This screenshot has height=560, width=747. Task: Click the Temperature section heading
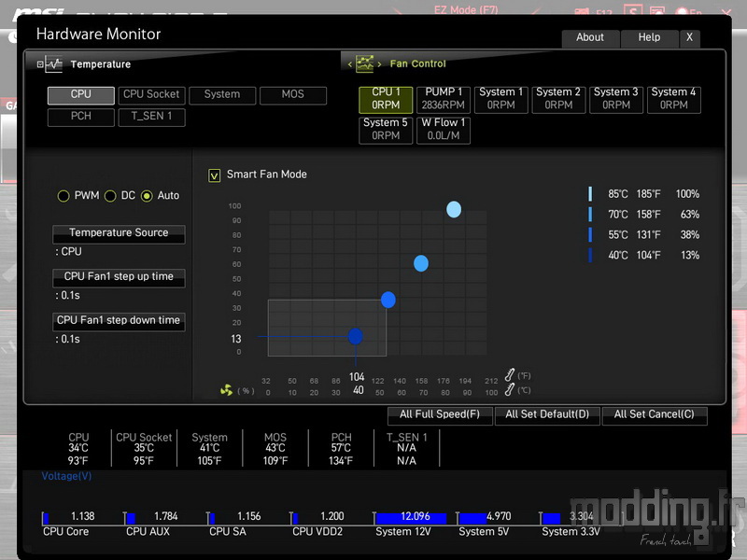(x=101, y=64)
